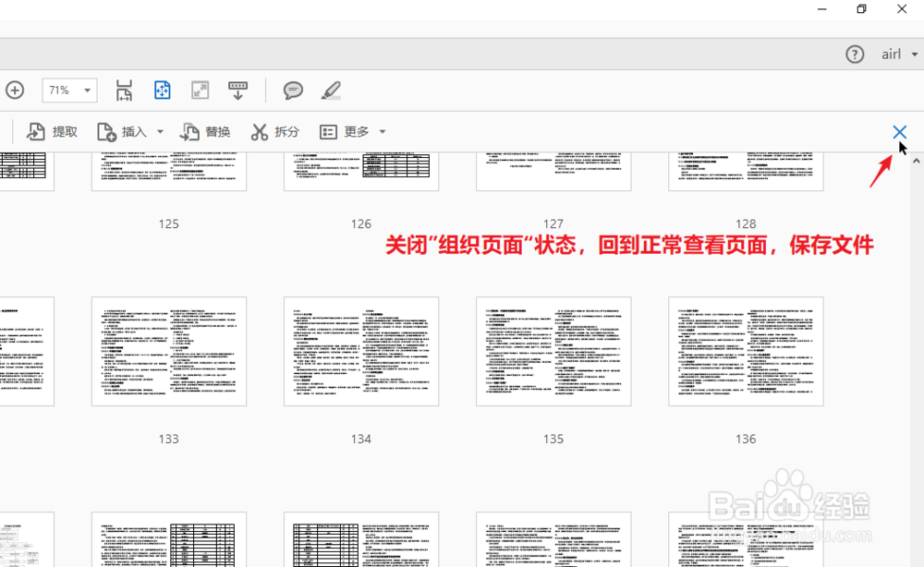Select the fit width scrolling icon
Viewport: 924px width, 567px height.
(124, 90)
